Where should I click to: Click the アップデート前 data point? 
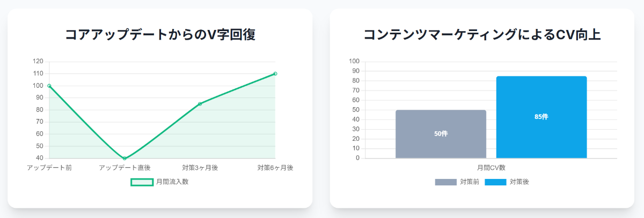tap(49, 86)
